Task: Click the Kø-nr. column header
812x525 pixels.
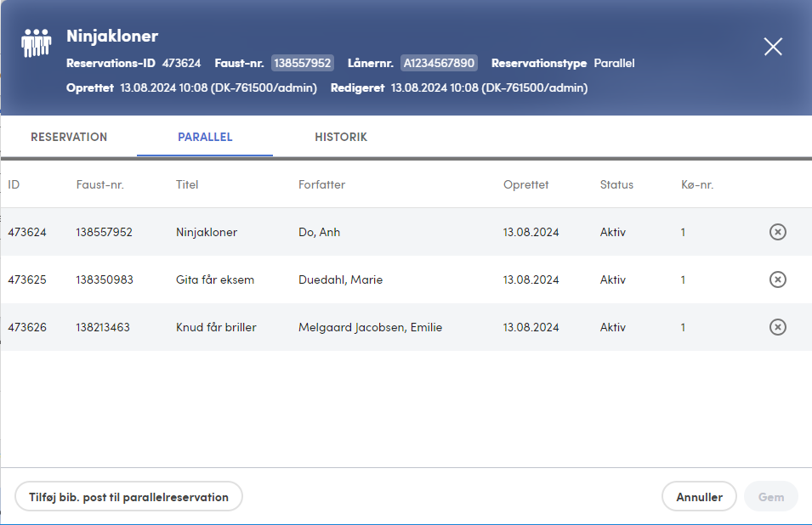Action: coord(697,184)
